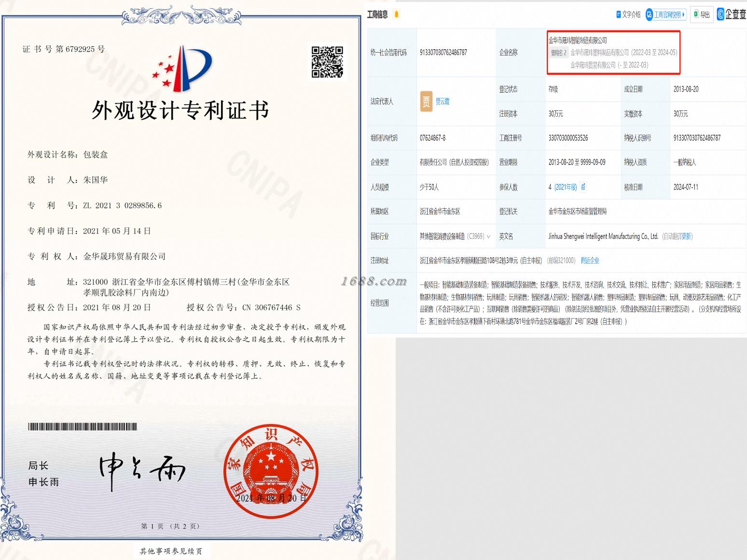The width and height of the screenshot is (747, 560).
Task: Click region value 浙江省金华市金东区
Action: click(440, 212)
